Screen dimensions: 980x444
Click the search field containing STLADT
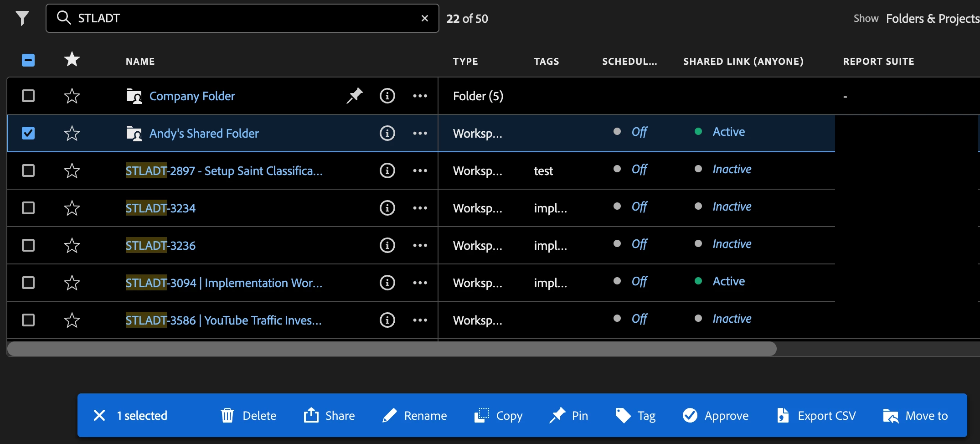click(242, 18)
